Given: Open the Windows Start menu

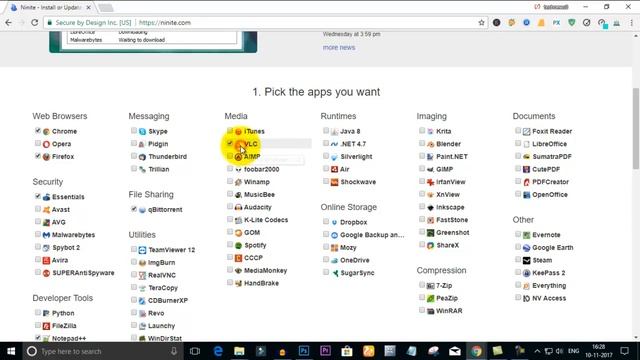Looking at the screenshot, I should [11, 351].
